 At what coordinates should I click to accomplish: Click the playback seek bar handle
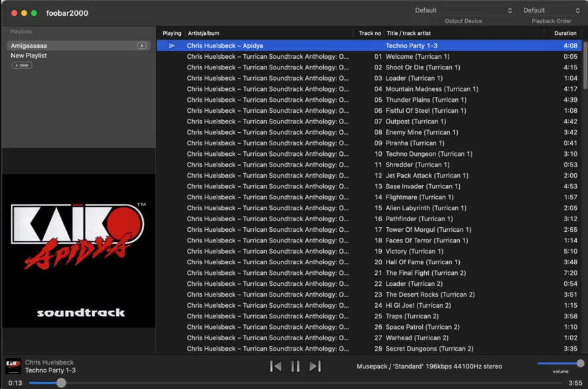61,383
